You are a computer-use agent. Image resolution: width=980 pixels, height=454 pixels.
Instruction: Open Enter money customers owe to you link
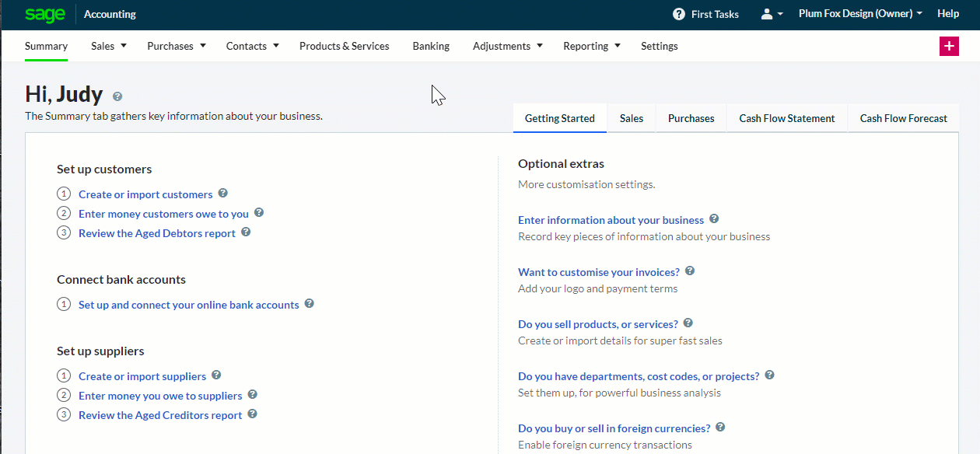pyautogui.click(x=163, y=214)
